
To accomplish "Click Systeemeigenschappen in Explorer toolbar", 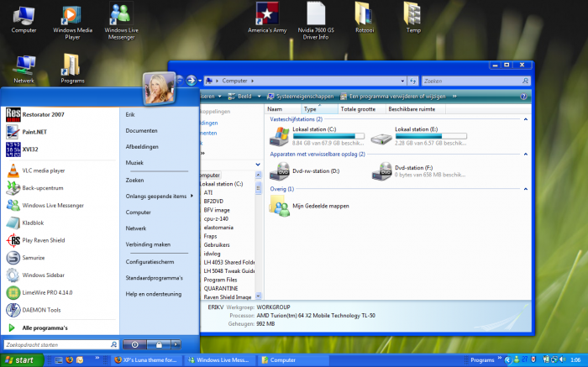I will coord(301,97).
